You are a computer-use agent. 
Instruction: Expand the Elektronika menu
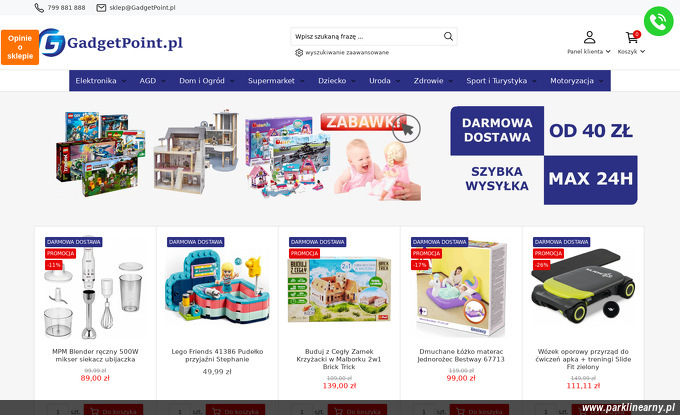tap(100, 81)
